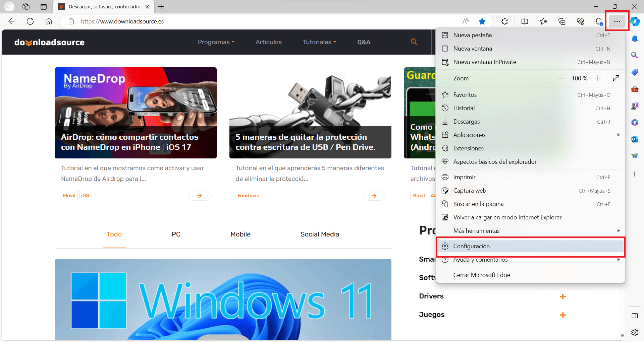Open the Windows 11 article thumbnail
The image size is (644, 342).
[x=223, y=299]
